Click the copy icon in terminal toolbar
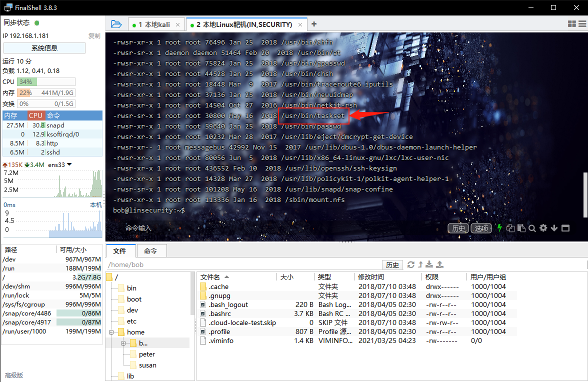 click(x=510, y=228)
